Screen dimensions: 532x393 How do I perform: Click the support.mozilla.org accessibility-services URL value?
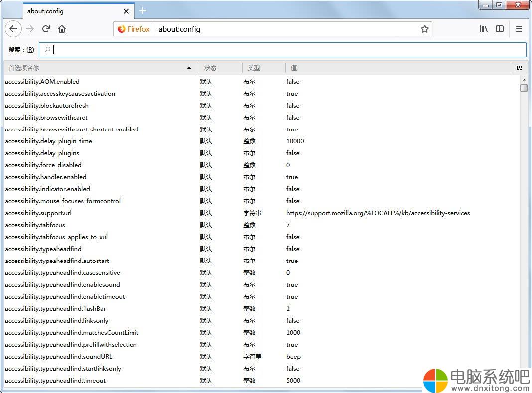(x=378, y=213)
